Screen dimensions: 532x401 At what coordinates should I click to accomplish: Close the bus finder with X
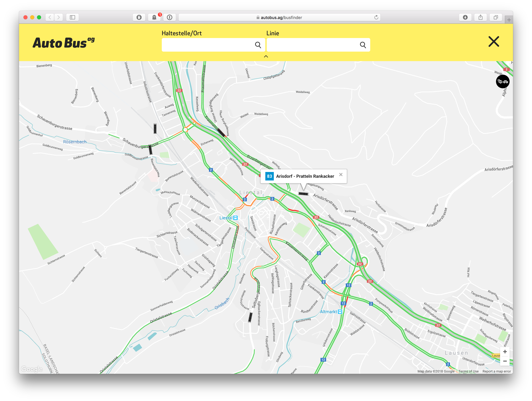tap(493, 42)
